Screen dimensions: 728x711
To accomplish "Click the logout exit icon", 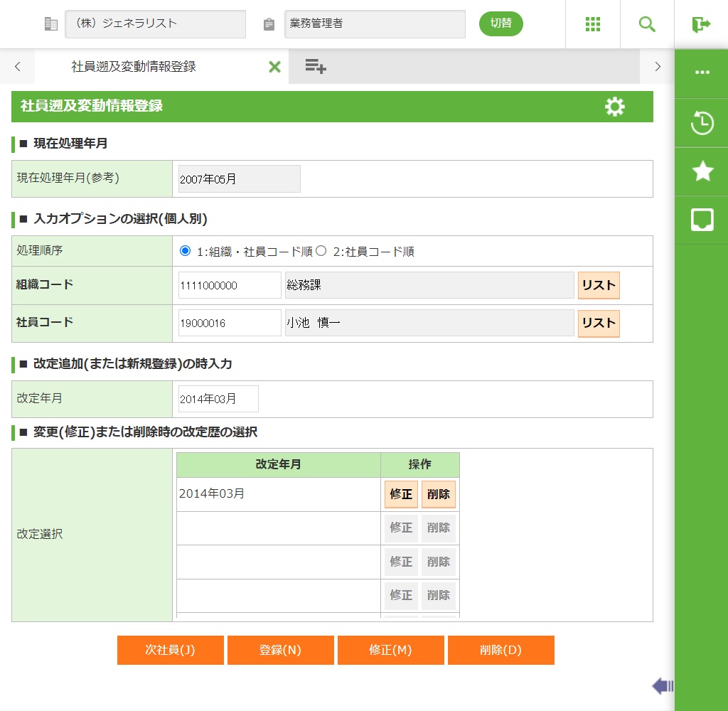I will 701,24.
